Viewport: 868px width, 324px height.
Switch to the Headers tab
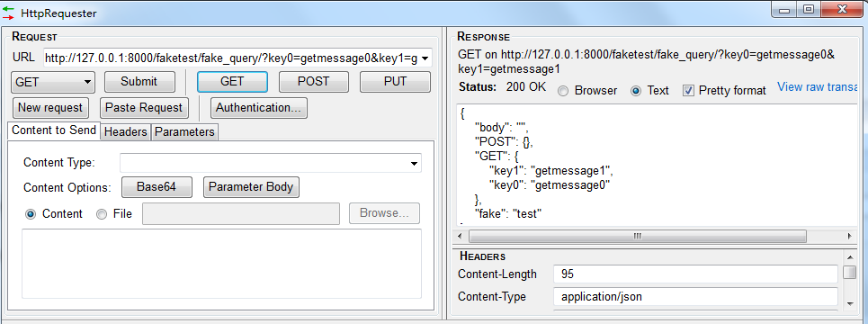tap(126, 131)
